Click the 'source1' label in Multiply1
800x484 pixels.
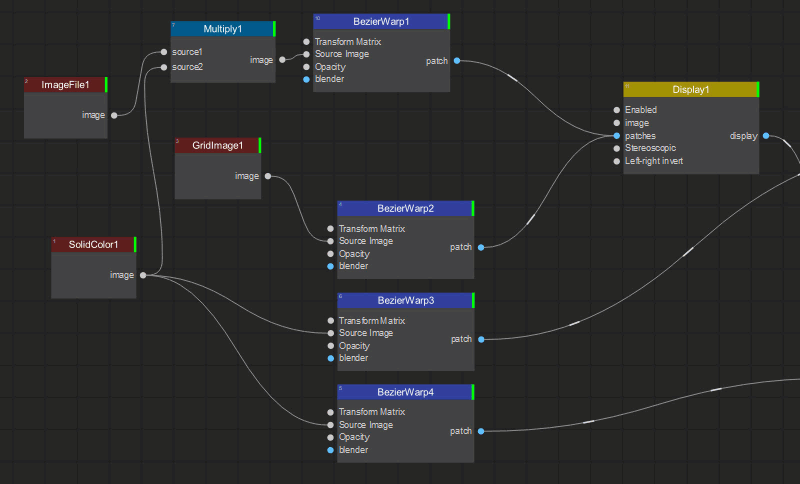tap(187, 52)
